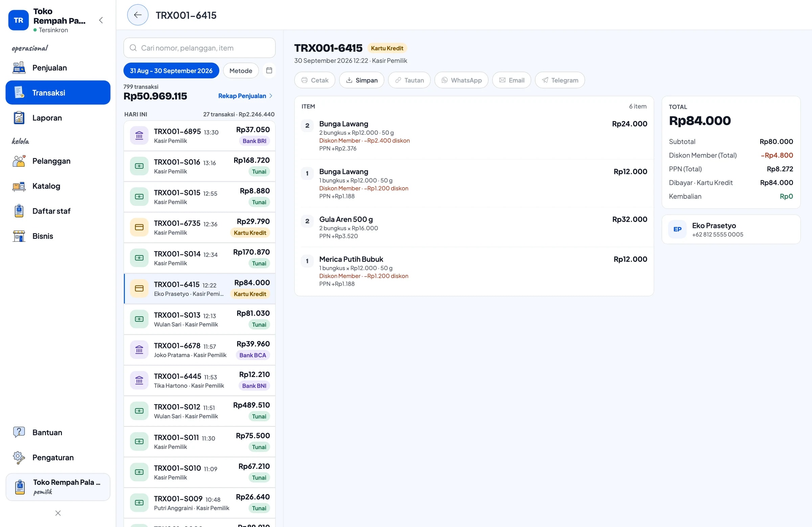Open Penjualan from the sidebar
Image resolution: width=812 pixels, height=527 pixels.
click(58, 68)
